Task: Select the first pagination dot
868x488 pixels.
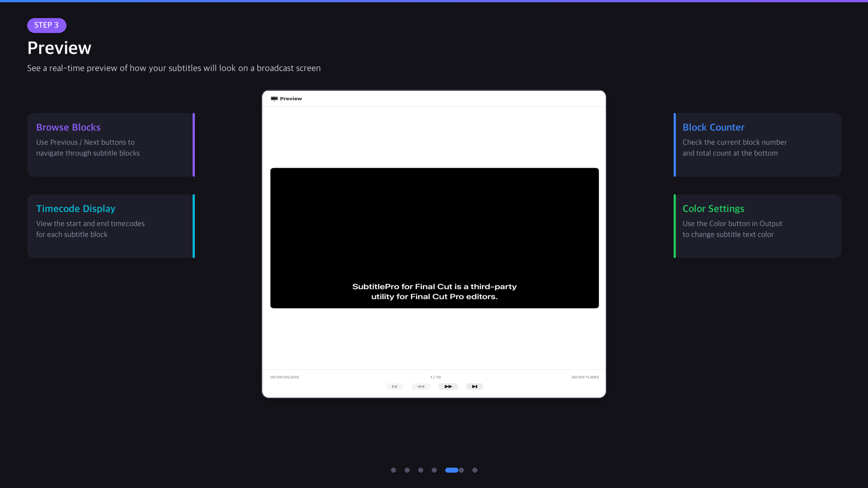Action: point(393,470)
